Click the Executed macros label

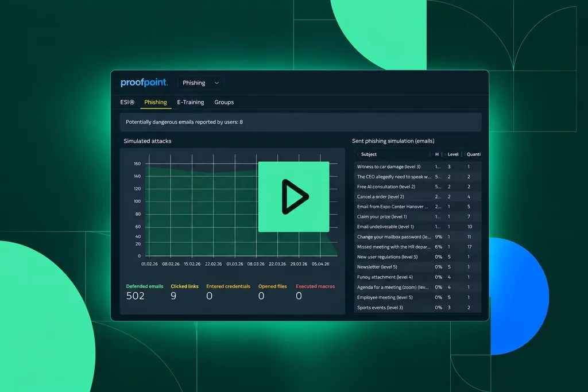tap(315, 286)
